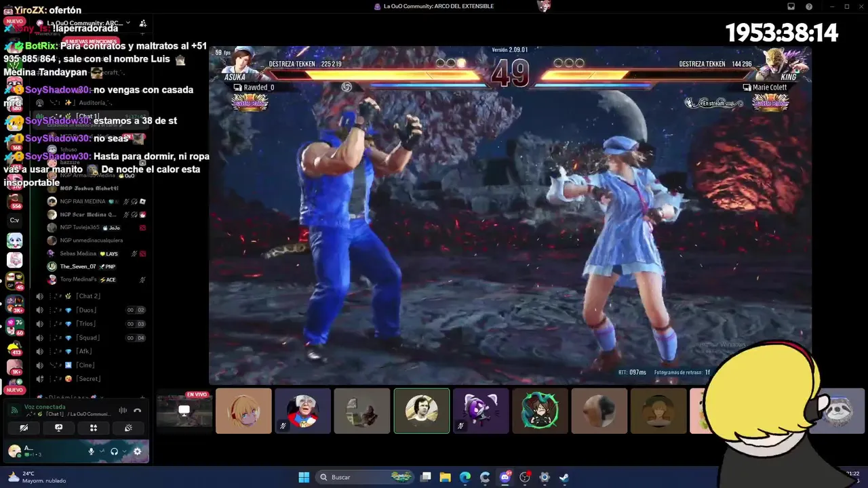
Task: Open Steam from the taskbar
Action: 564,477
